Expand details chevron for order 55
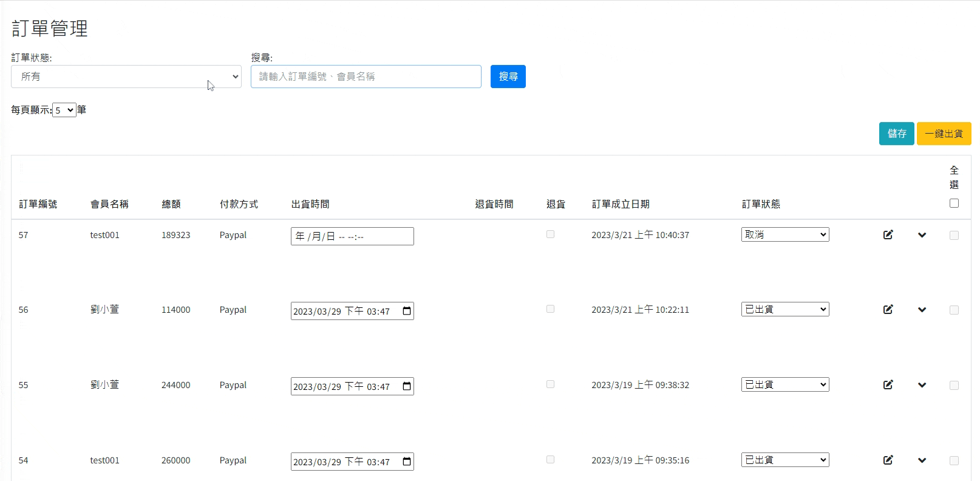 (922, 385)
